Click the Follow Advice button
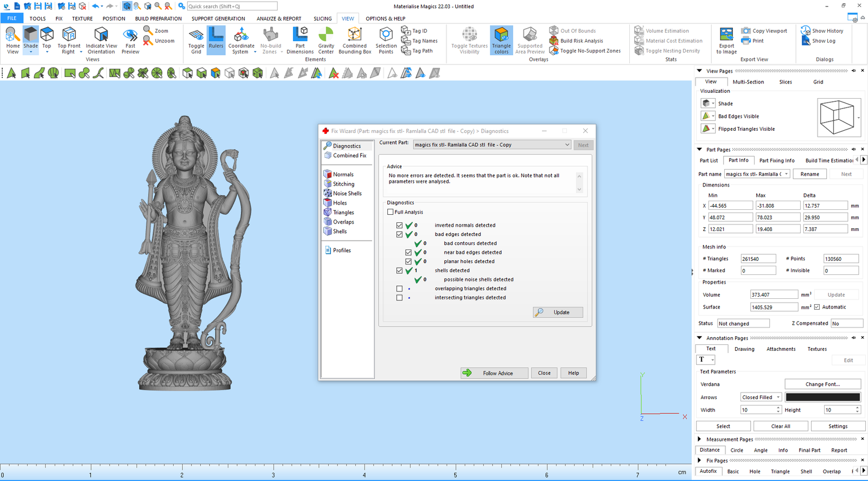The height and width of the screenshot is (481, 868). (494, 373)
